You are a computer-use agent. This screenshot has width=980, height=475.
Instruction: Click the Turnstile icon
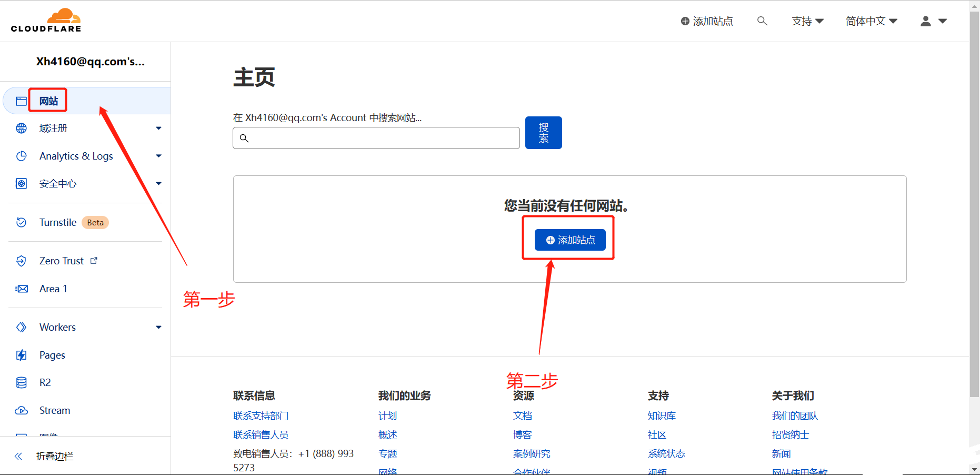[21, 222]
